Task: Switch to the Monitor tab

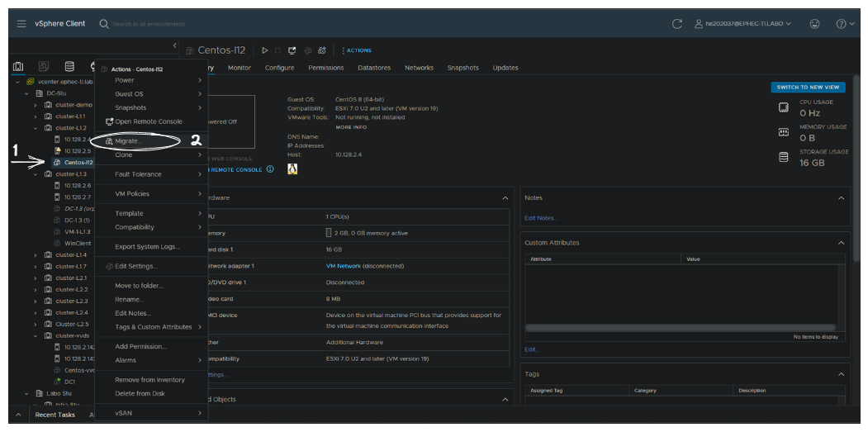Action: tap(240, 68)
